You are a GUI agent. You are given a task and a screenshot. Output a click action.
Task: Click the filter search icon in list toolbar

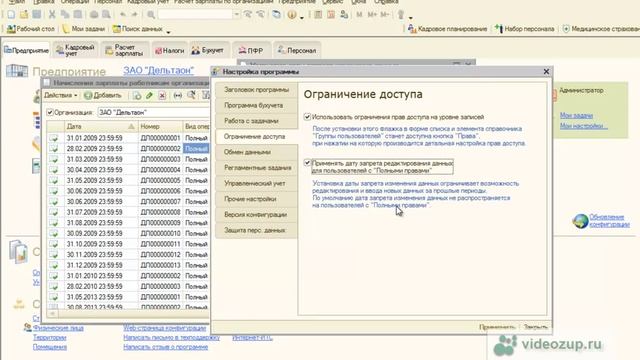(x=191, y=96)
